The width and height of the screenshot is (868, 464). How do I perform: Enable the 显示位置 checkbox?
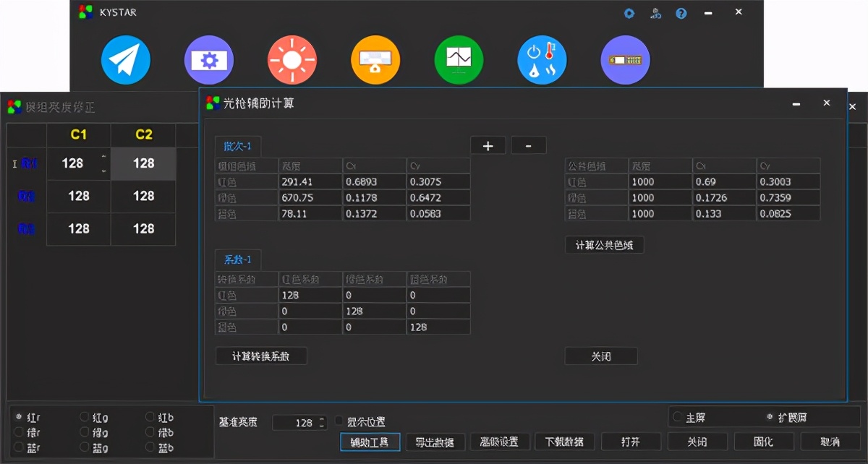coord(339,421)
